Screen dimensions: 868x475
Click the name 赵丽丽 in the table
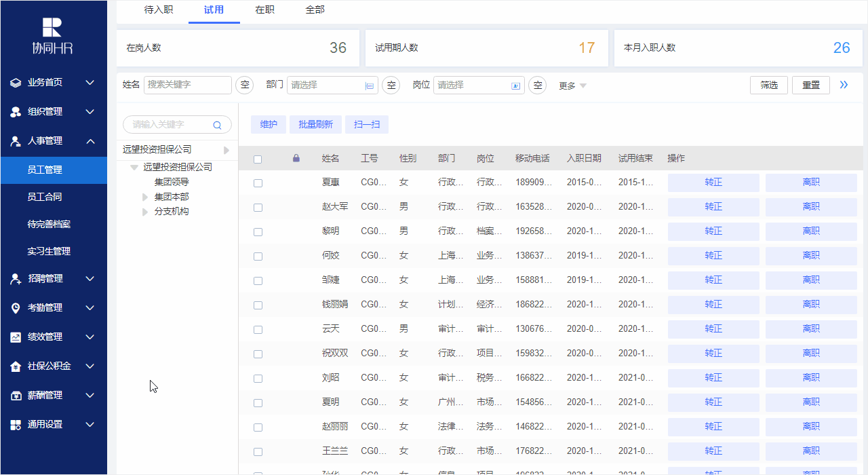click(x=335, y=427)
